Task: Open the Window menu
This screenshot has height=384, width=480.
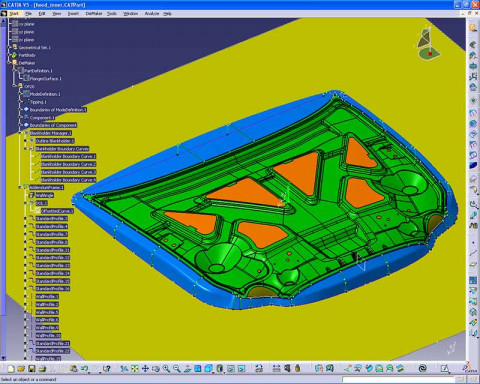Action: (130, 14)
